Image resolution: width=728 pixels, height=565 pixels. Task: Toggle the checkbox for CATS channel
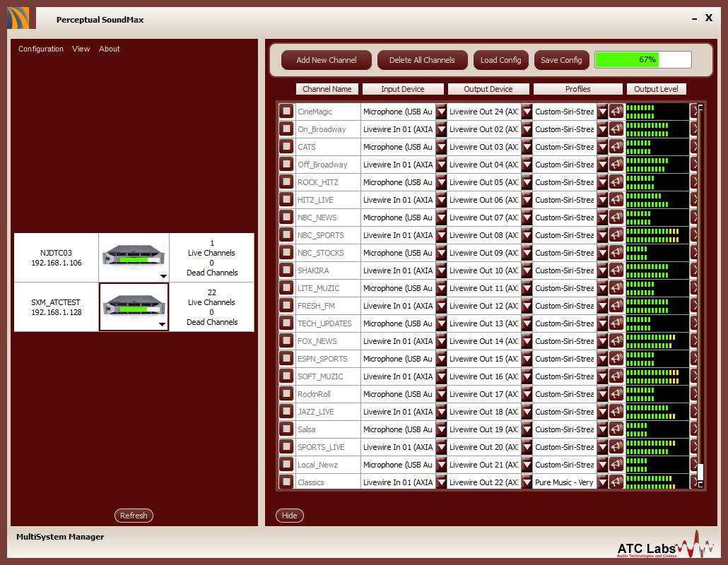point(286,147)
